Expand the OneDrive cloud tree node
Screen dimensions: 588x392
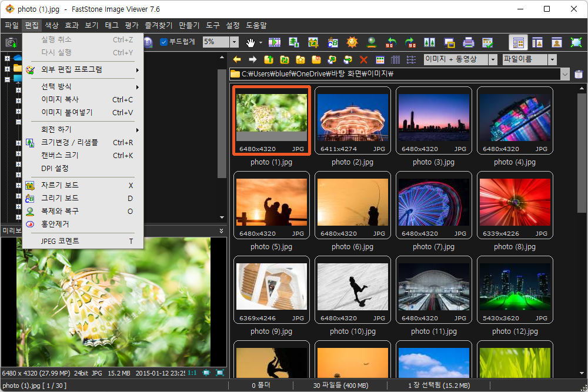tap(7, 58)
